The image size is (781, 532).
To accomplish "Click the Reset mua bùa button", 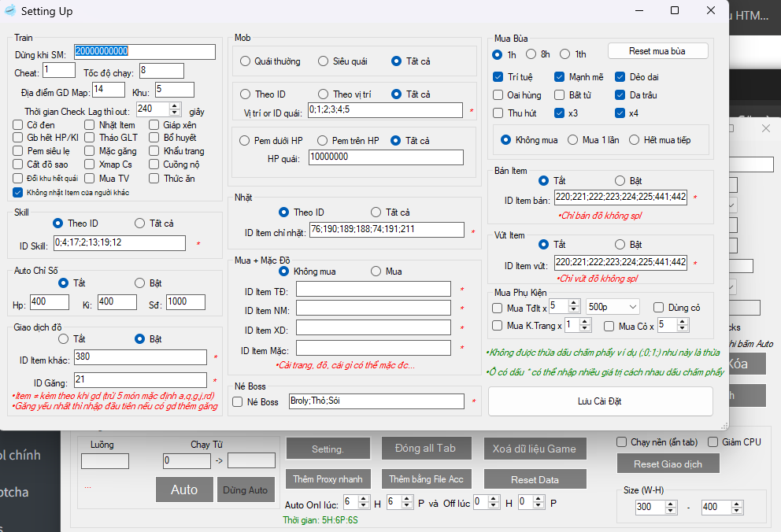I will pos(657,51).
